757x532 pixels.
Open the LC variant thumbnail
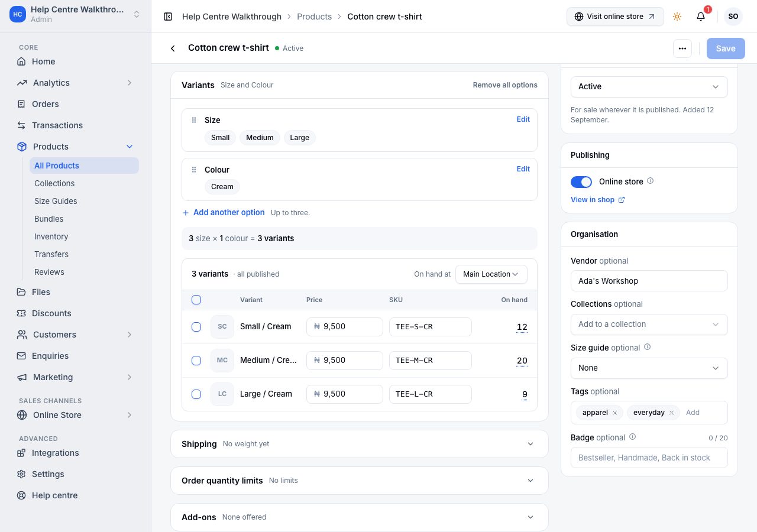pyautogui.click(x=222, y=394)
